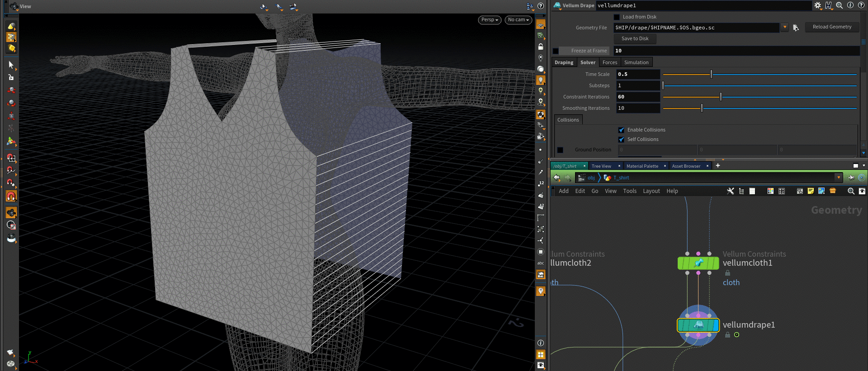Add a background image to network
This screenshot has height=371, width=868.
(821, 191)
